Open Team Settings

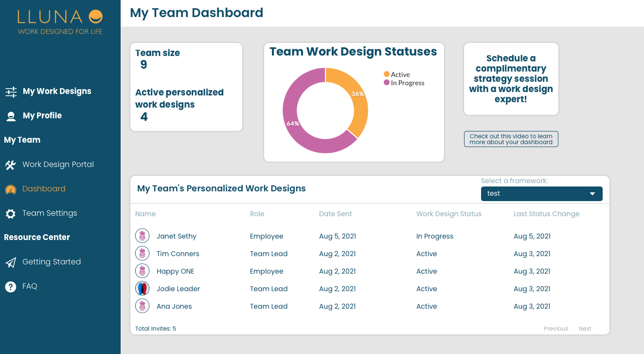[x=50, y=213]
